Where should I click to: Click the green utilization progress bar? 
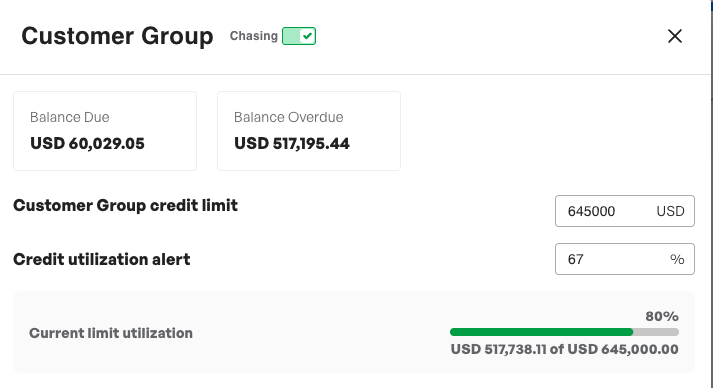tap(541, 332)
